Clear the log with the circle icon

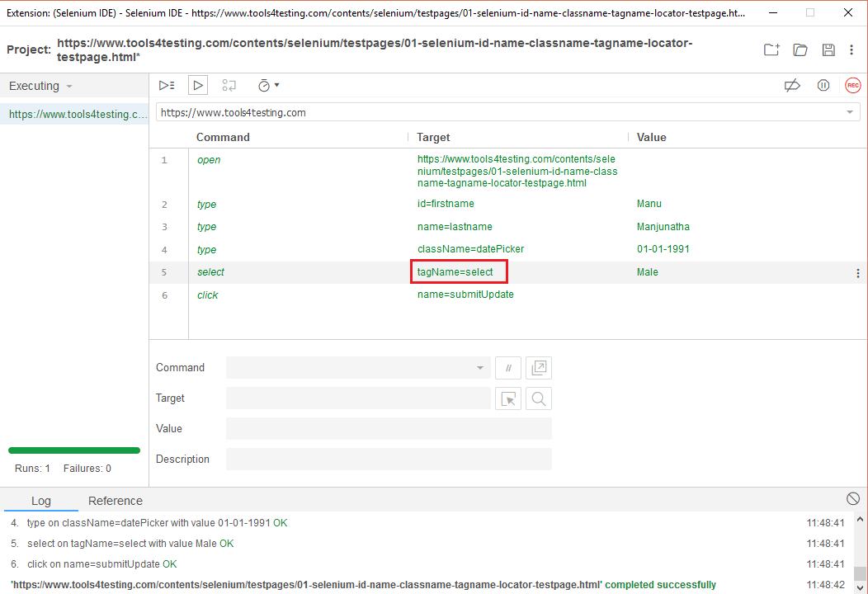pos(853,497)
